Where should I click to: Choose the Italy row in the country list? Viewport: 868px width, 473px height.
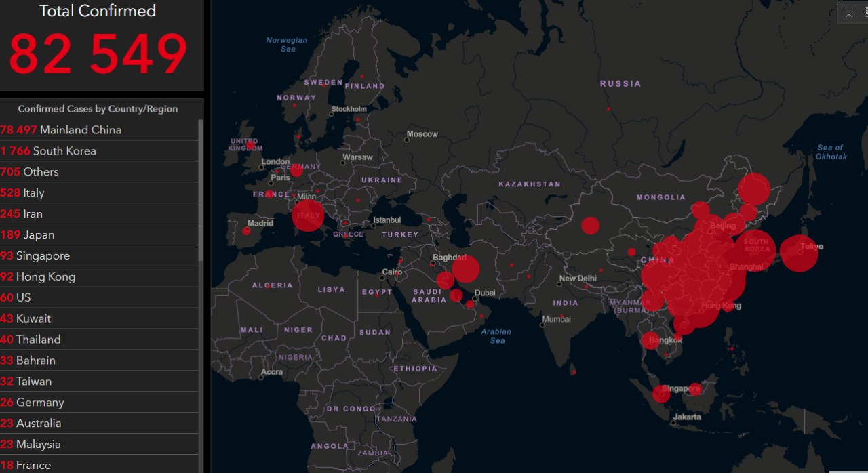point(99,193)
